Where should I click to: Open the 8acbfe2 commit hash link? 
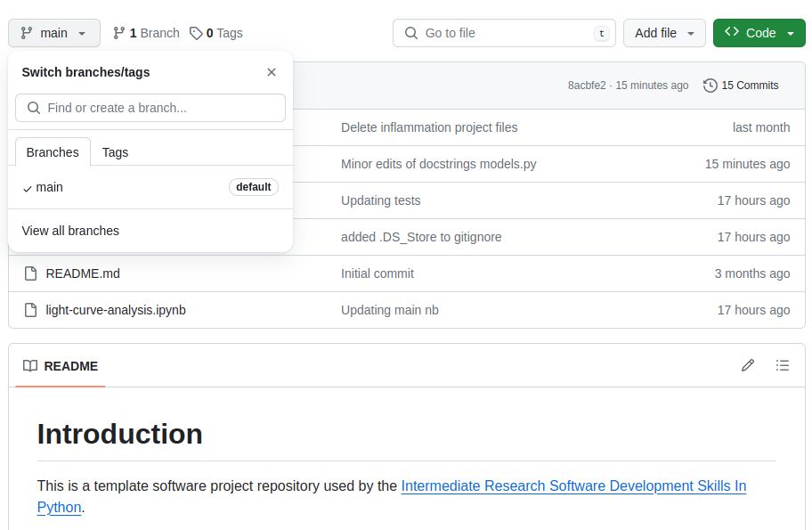pyautogui.click(x=587, y=86)
